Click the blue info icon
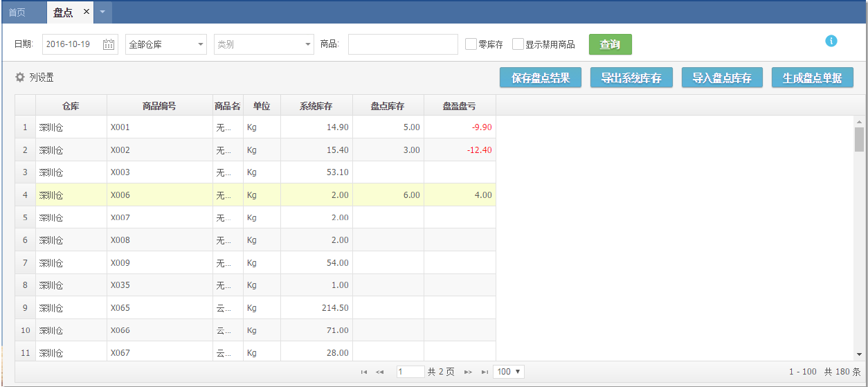The image size is (868, 387). coord(831,41)
